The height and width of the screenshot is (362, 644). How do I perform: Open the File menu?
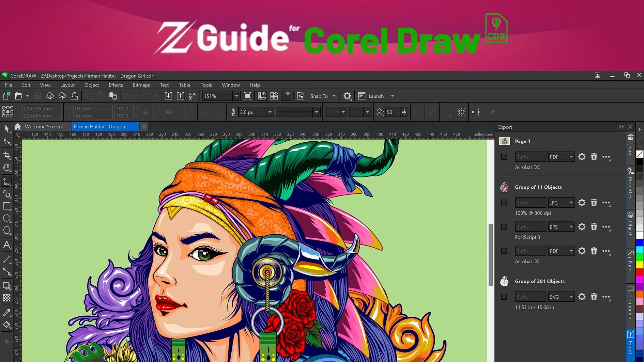click(x=9, y=85)
